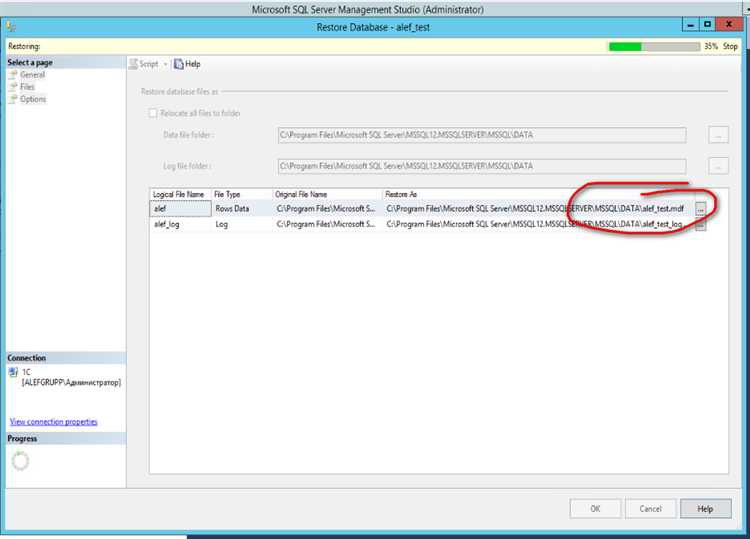The height and width of the screenshot is (539, 750).
Task: Stop the restore operation
Action: (730, 46)
